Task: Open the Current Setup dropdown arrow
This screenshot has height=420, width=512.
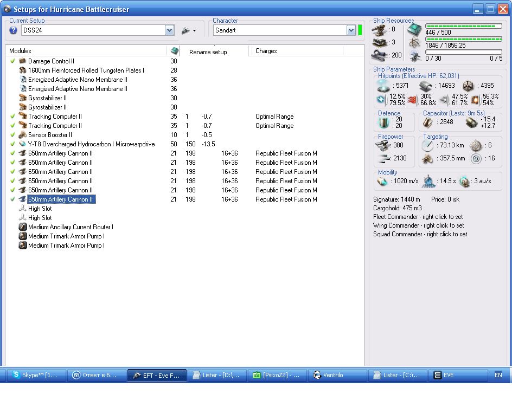Action: 169,30
